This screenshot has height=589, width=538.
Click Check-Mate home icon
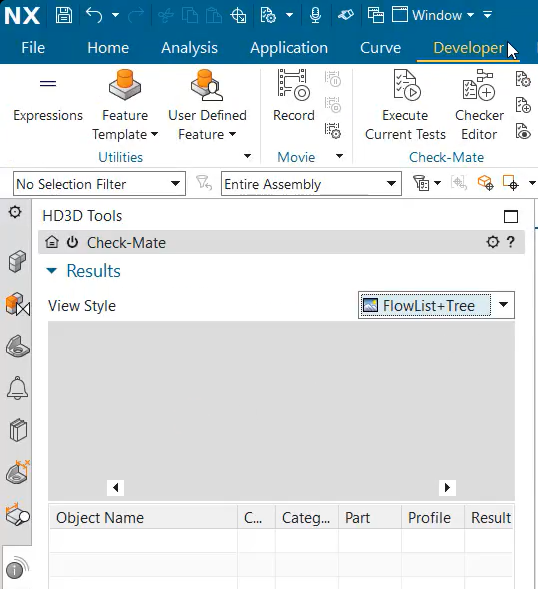click(52, 242)
